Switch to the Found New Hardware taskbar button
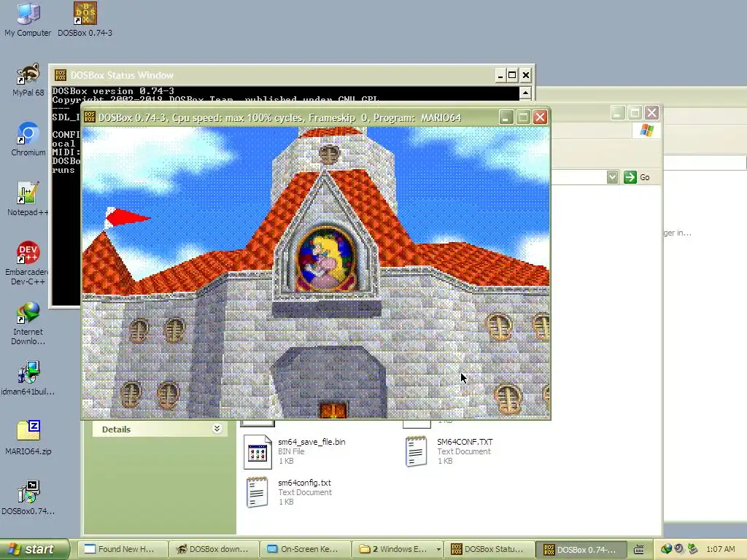The width and height of the screenshot is (747, 560). (x=123, y=549)
